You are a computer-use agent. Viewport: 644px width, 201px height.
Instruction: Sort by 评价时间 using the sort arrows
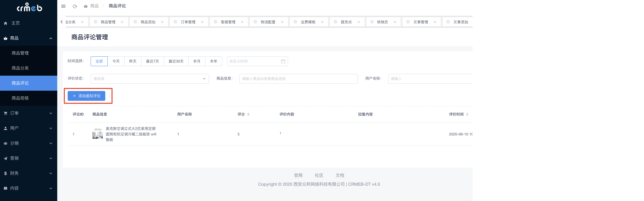[x=467, y=114]
